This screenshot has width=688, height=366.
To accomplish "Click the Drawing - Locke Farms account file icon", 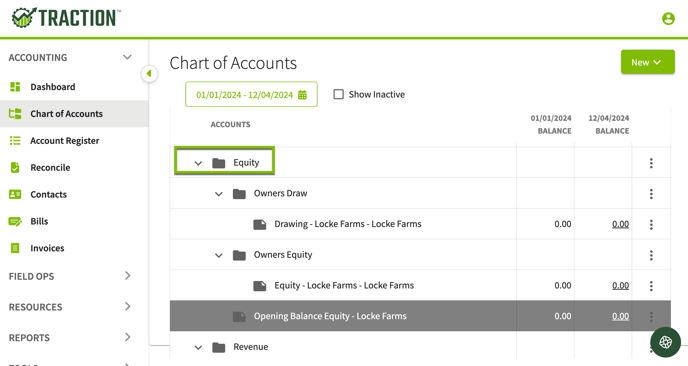I will coord(260,225).
